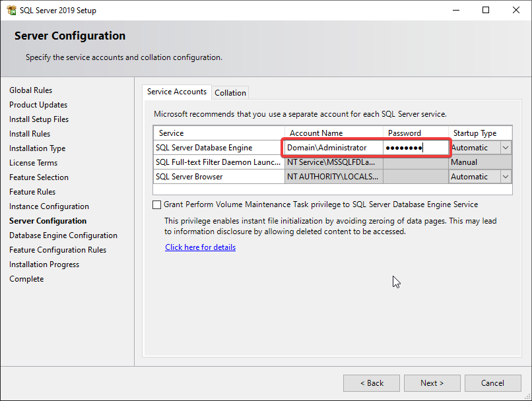This screenshot has height=401, width=532.
Task: Click the Back button
Action: click(x=372, y=383)
